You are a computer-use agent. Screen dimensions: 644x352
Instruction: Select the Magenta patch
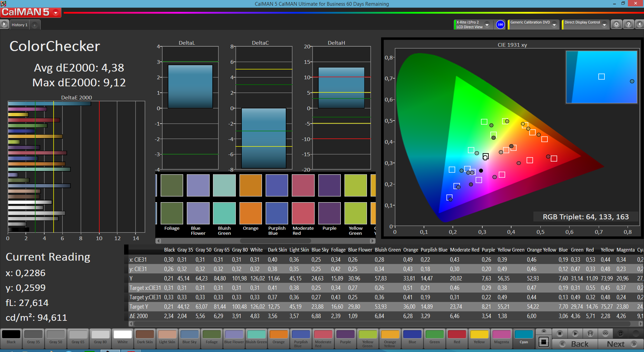501,338
